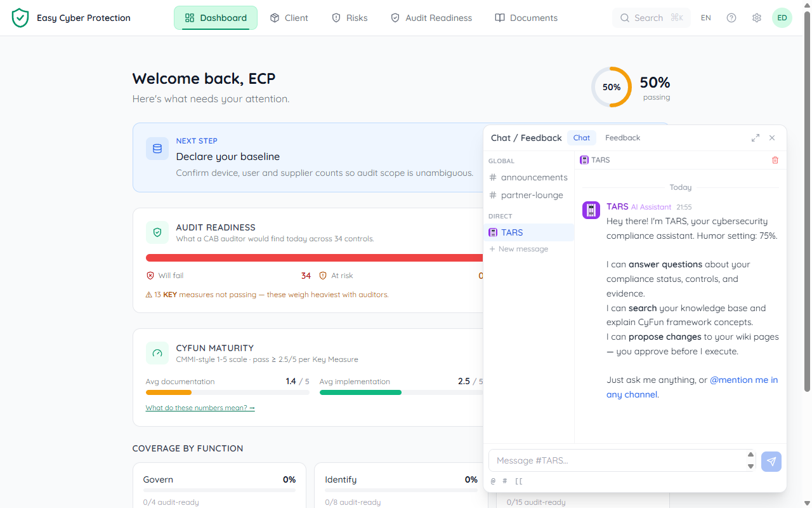Send the message with paper plane button

pos(771,462)
